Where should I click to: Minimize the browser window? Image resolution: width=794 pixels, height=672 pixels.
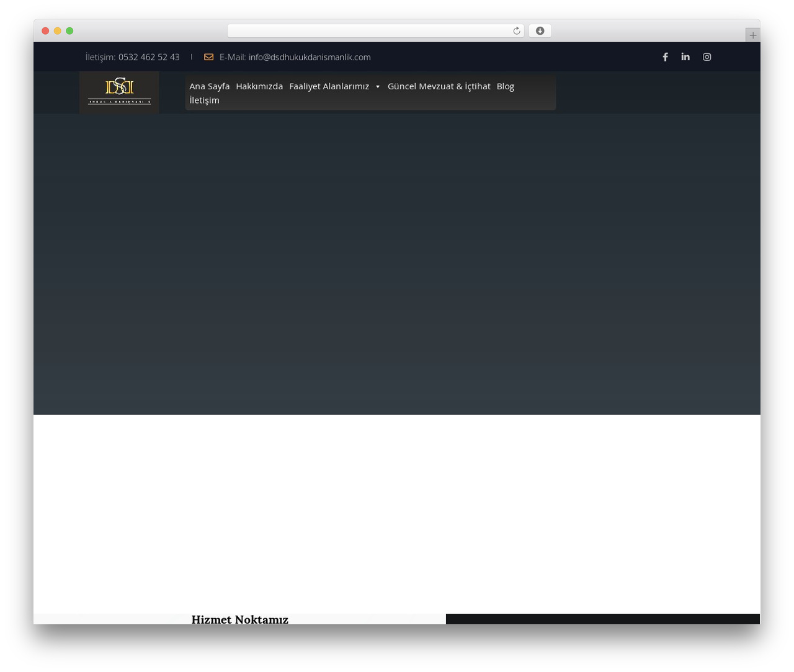point(58,31)
